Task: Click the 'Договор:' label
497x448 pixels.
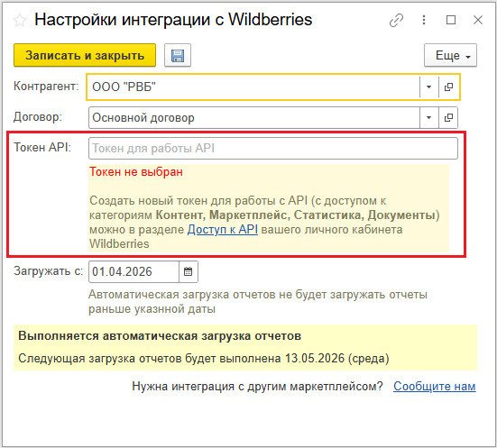Action: coord(38,117)
